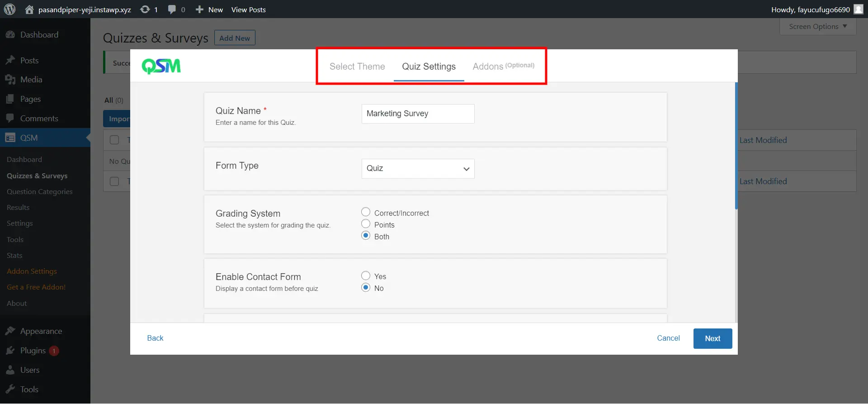The width and height of the screenshot is (868, 404).
Task: Click the Pages icon in sidebar
Action: (x=10, y=99)
